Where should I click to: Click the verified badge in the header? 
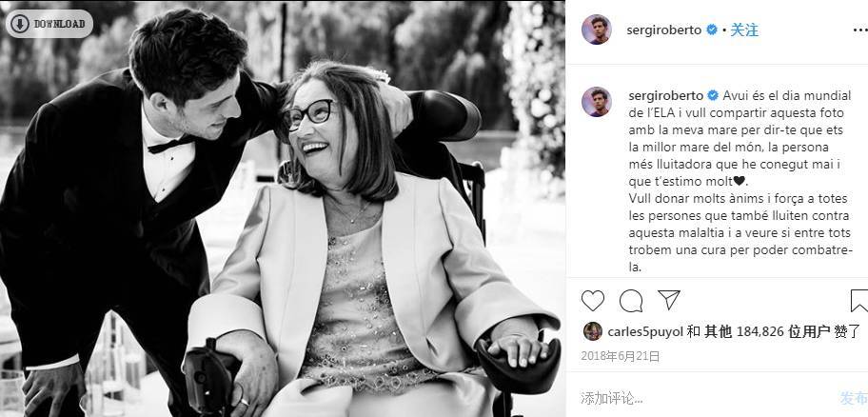tap(710, 30)
